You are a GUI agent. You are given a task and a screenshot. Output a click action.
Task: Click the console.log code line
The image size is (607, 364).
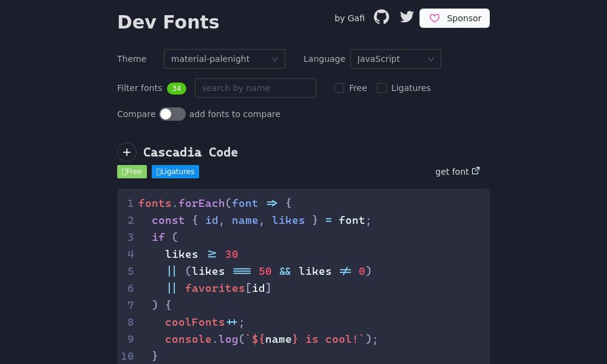tap(271, 339)
